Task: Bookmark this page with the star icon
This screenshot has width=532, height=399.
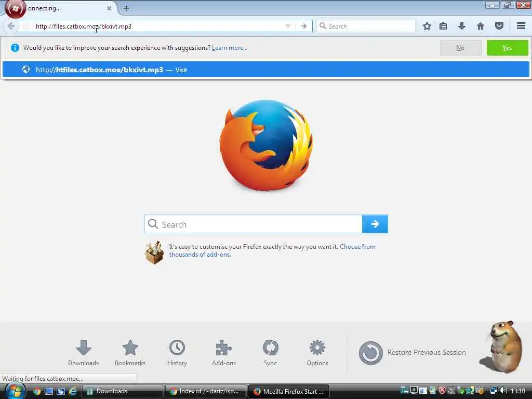Action: click(x=427, y=26)
